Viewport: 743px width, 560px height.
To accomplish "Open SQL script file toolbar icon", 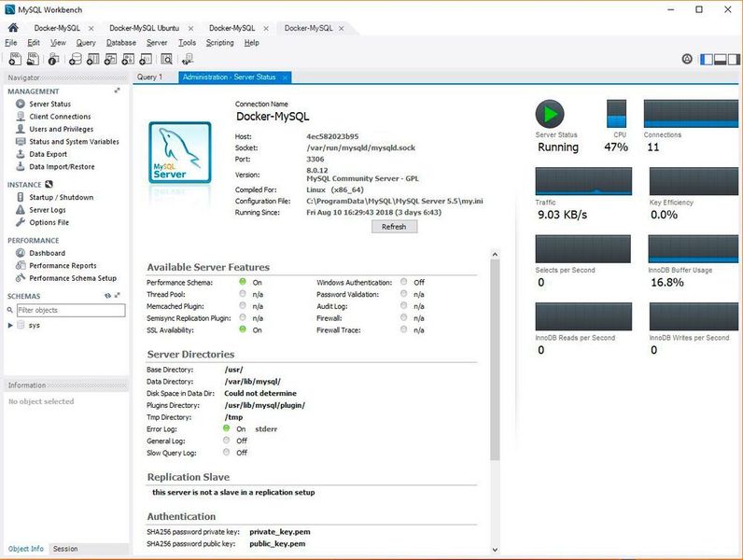I will 33,59.
